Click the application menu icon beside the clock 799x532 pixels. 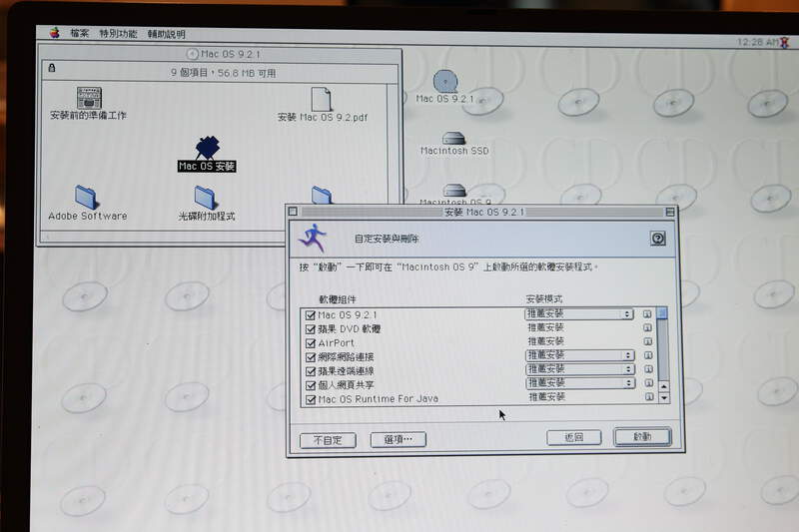(784, 42)
